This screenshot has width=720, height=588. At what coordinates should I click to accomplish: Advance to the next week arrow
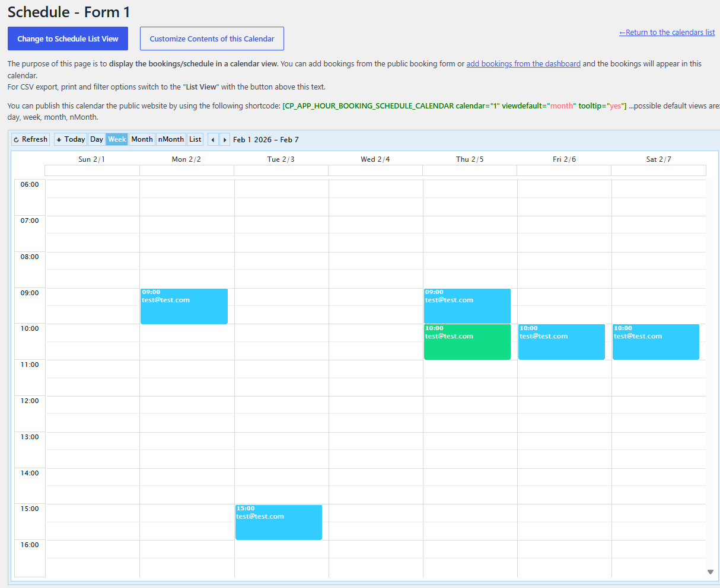pos(225,139)
